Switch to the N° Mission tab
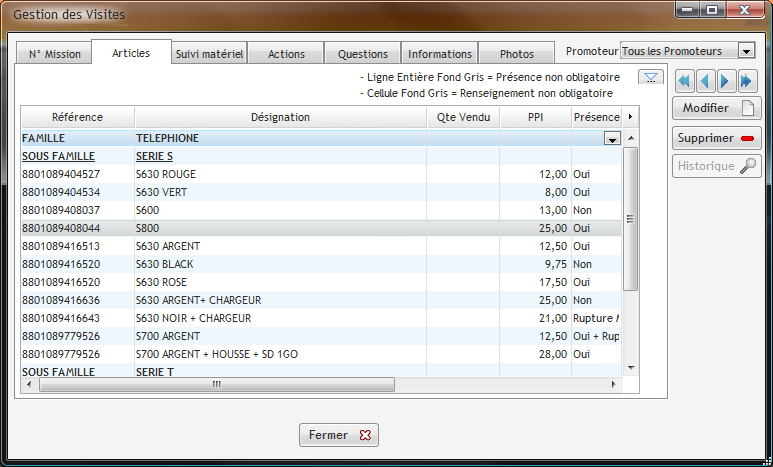This screenshot has height=467, width=773. click(54, 54)
